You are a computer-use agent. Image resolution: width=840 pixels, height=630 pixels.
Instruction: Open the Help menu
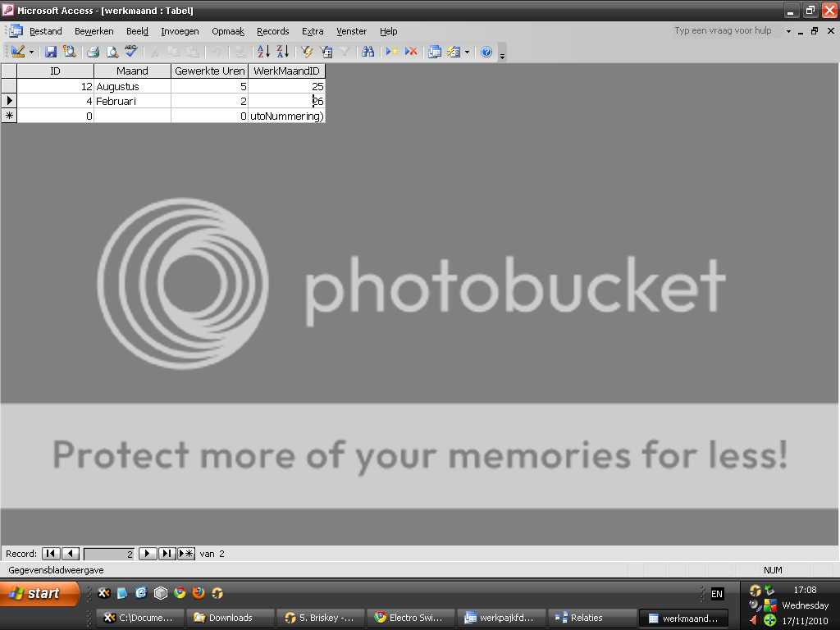[388, 31]
